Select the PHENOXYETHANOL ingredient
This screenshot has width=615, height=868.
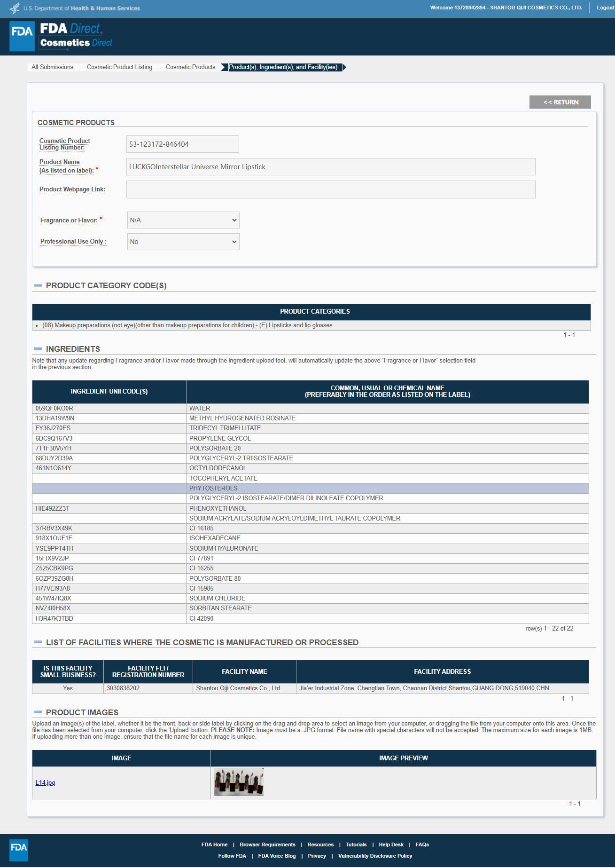[310, 508]
